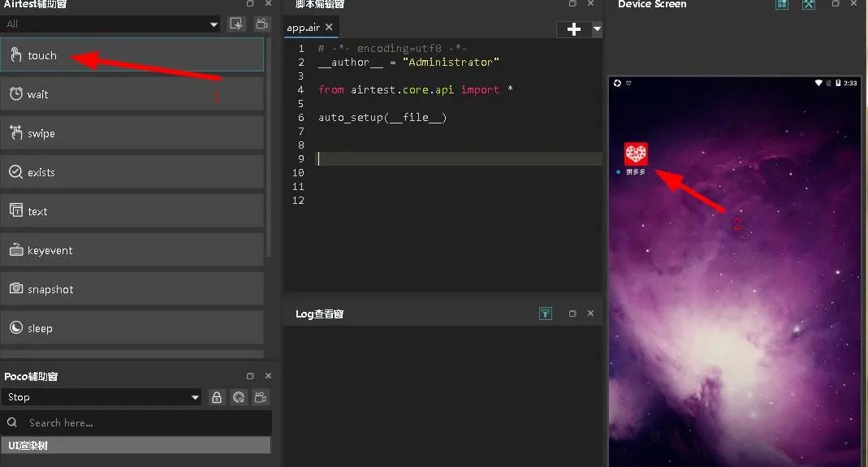Choose the sleep command

[132, 328]
